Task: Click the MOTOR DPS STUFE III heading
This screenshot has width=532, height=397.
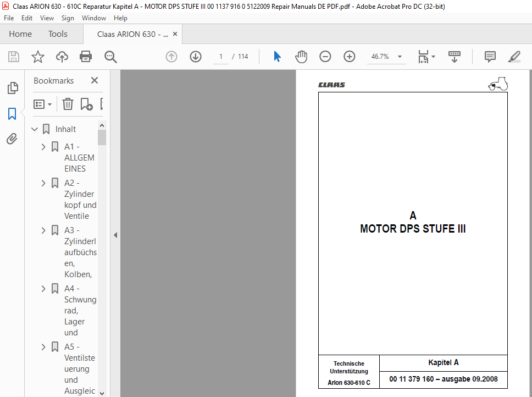Action: click(413, 229)
